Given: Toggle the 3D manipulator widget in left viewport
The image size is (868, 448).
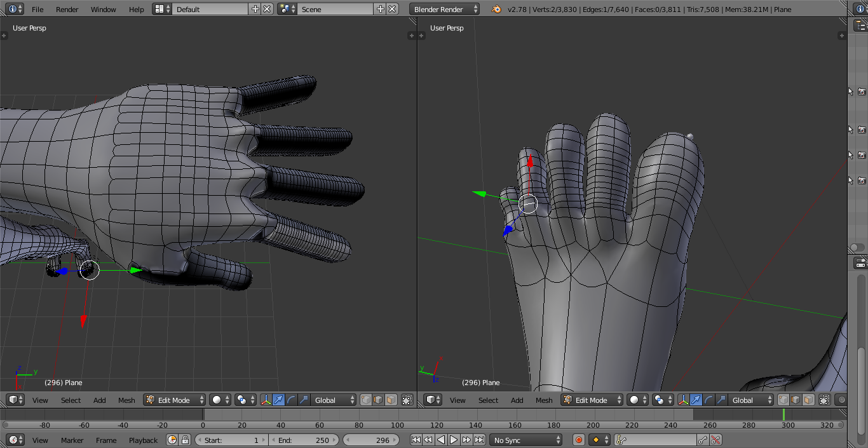Looking at the screenshot, I should click(x=266, y=400).
